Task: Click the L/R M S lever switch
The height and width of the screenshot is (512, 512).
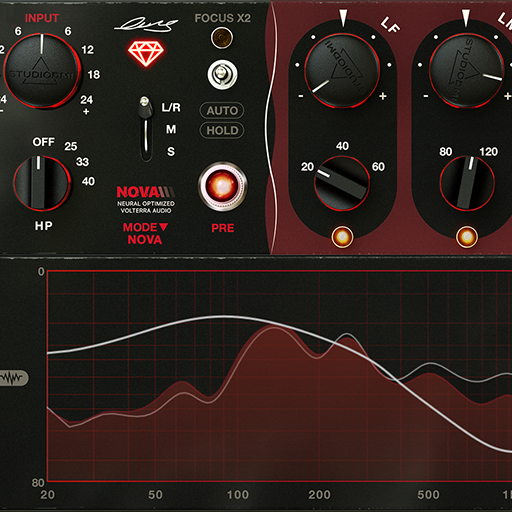Action: click(146, 128)
